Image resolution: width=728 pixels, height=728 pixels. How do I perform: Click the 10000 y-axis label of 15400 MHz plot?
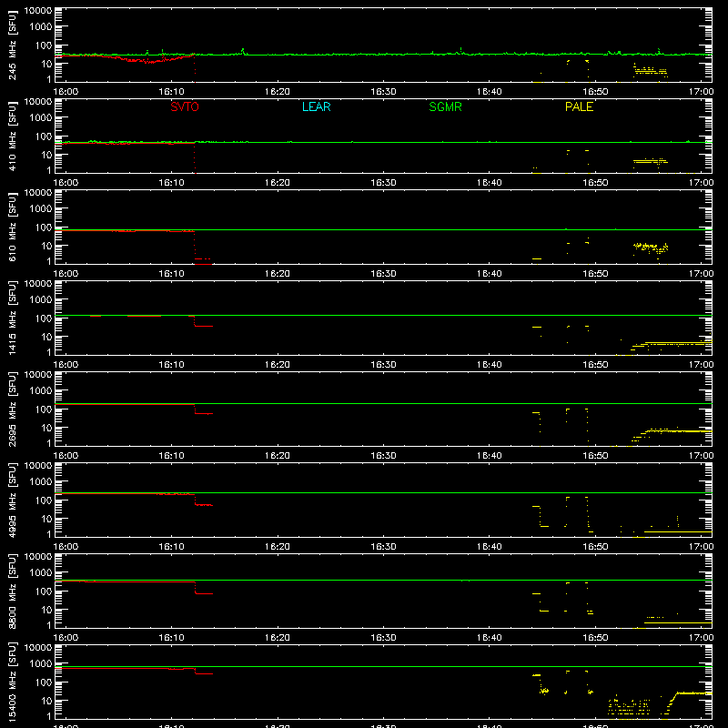click(38, 648)
